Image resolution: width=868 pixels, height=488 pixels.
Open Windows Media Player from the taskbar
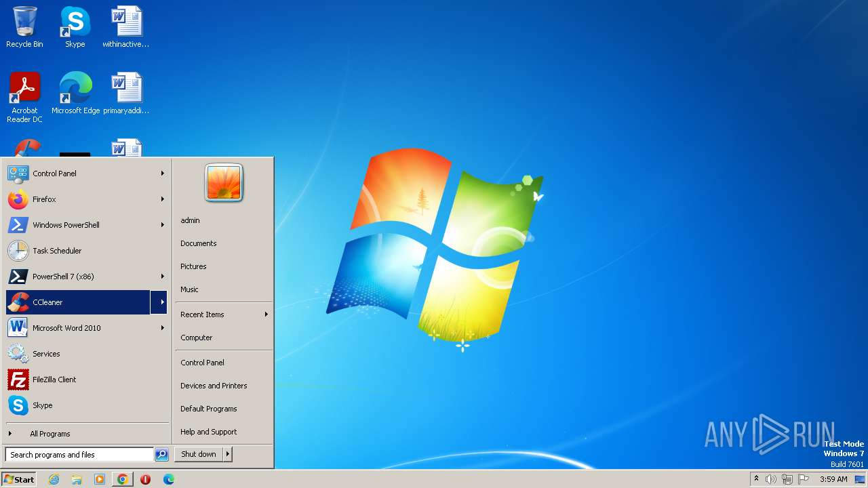tap(100, 479)
